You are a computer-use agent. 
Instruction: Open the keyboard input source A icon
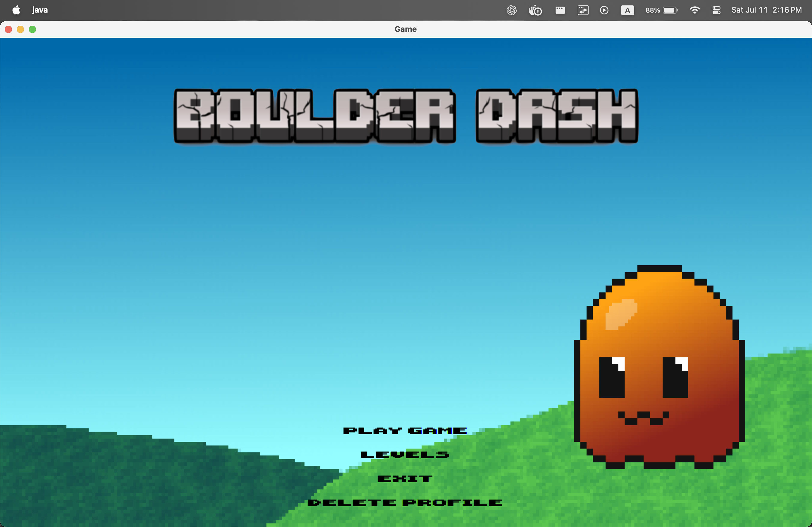point(627,10)
